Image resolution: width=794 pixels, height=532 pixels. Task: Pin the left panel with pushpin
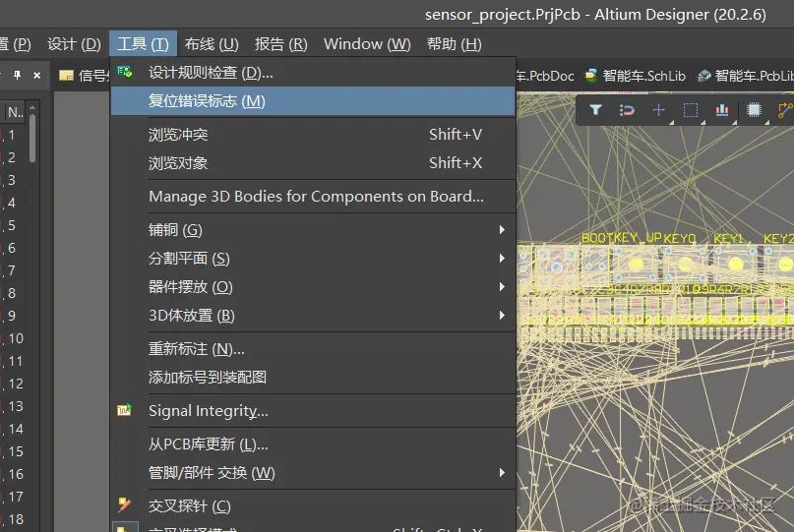pos(17,75)
